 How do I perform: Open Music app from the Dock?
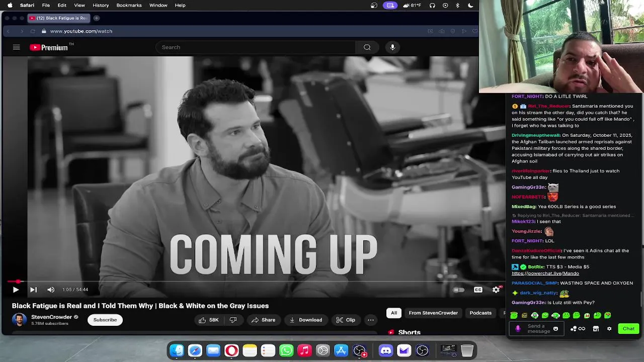tap(304, 350)
